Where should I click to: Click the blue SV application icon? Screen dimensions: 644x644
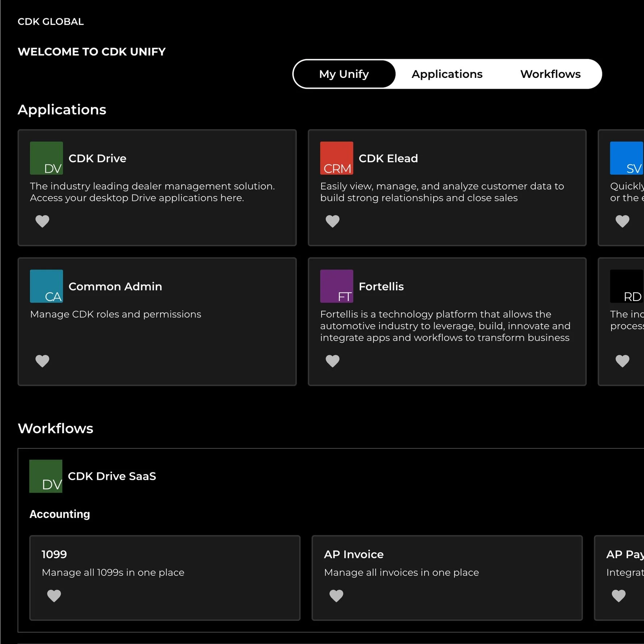[626, 158]
